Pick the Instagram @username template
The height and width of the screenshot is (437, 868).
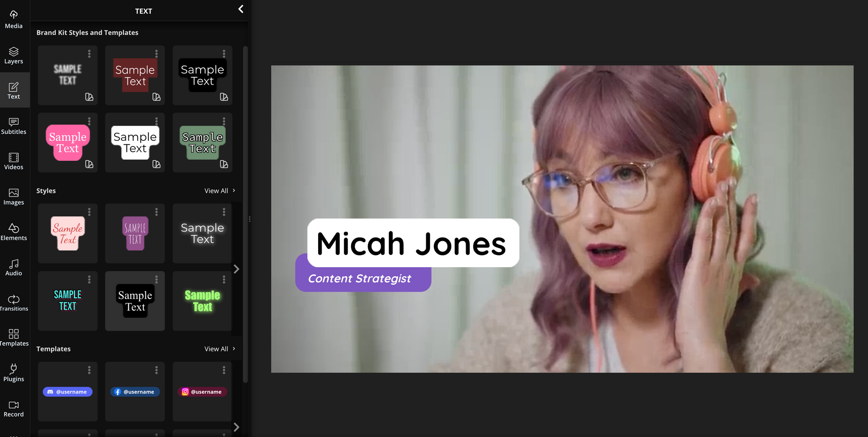point(202,391)
